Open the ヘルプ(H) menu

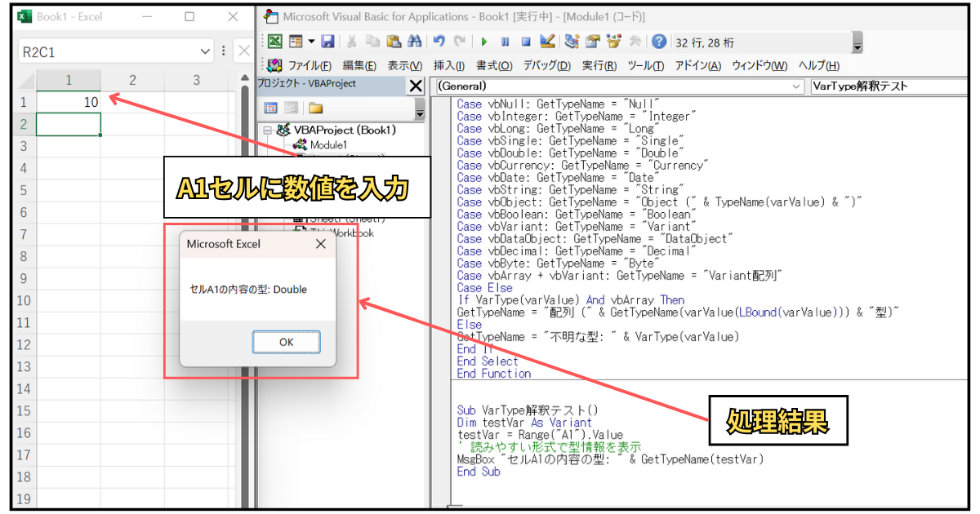(819, 66)
